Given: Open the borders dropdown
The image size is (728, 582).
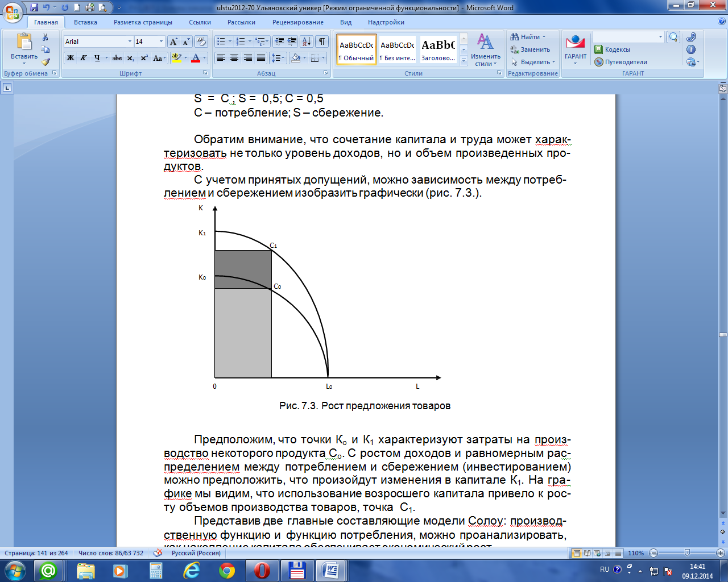Looking at the screenshot, I should (x=323, y=58).
